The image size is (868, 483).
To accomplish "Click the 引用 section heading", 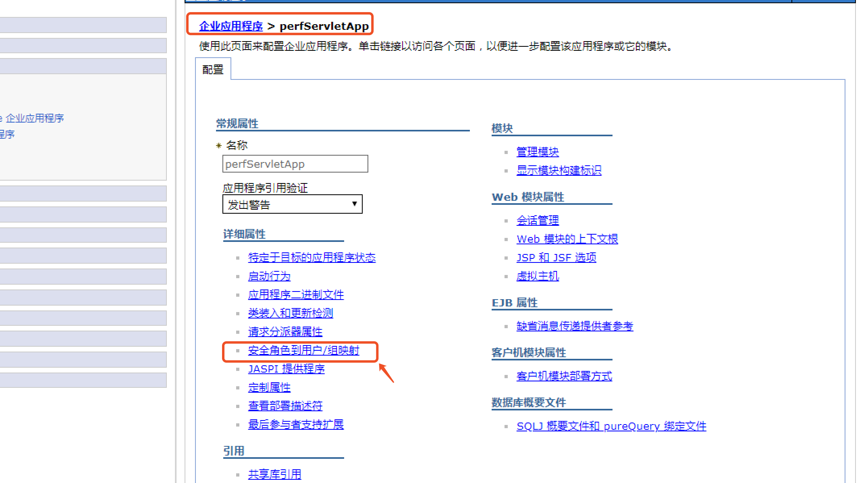I will (234, 451).
